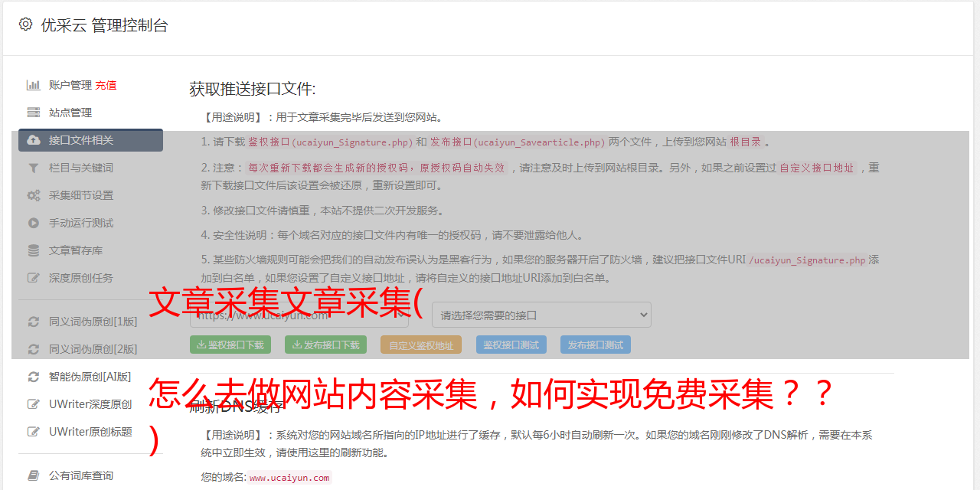Click the refresh icon for 同义词伪原创[2版]
This screenshot has width=980, height=490.
pyautogui.click(x=34, y=349)
